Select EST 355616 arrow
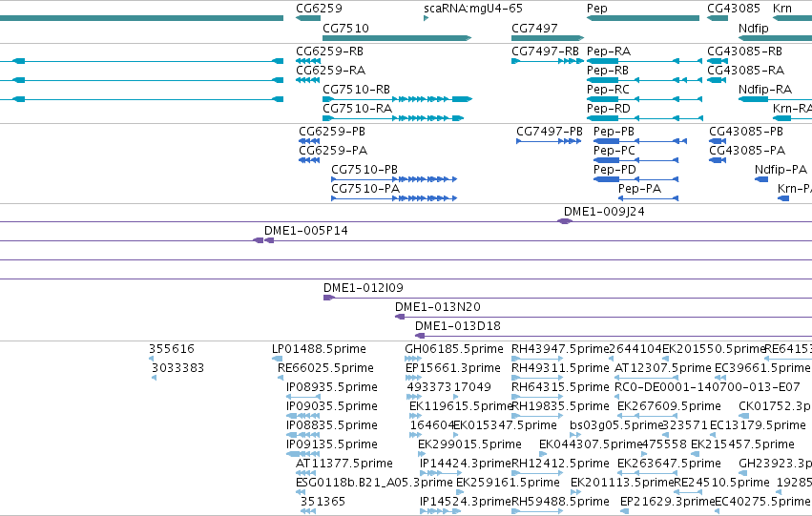Image resolution: width=812 pixels, height=516 pixels. tap(151, 359)
